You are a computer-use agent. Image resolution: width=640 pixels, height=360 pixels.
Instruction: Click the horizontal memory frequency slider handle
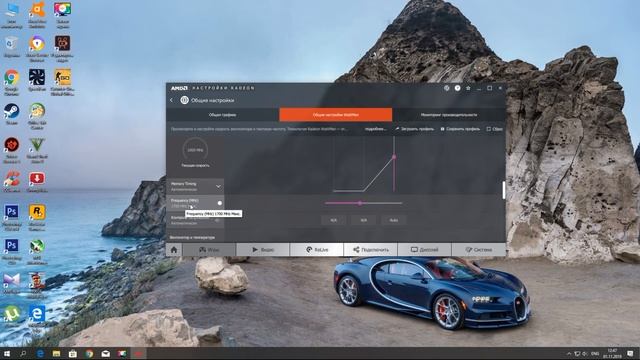tap(360, 203)
